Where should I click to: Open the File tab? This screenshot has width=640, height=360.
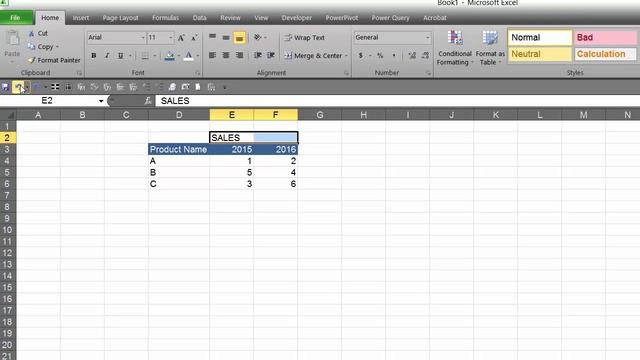point(16,18)
